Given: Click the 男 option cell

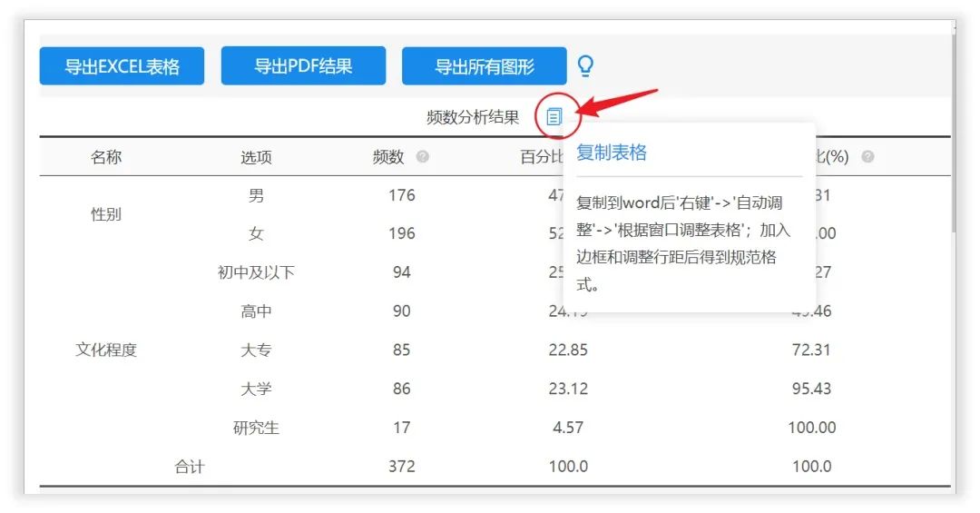Looking at the screenshot, I should coord(256,195).
